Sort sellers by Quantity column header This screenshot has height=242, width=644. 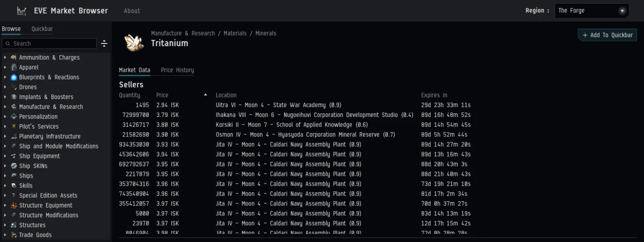click(x=130, y=95)
